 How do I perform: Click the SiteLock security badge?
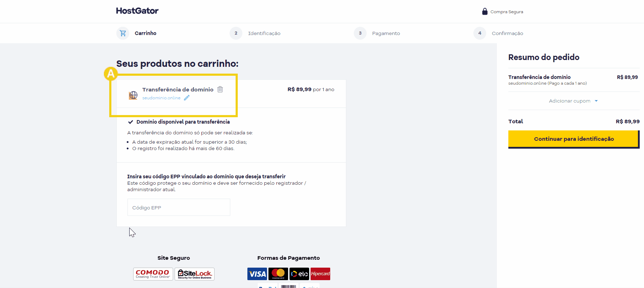pos(195,274)
